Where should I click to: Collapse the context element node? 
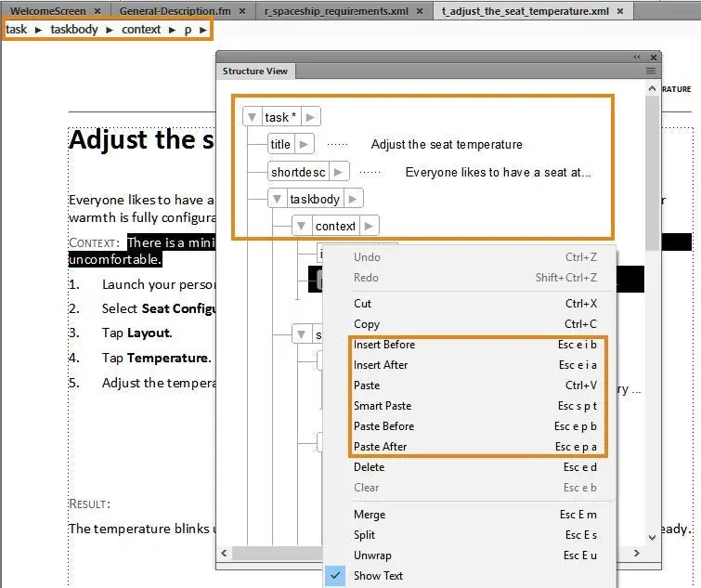coord(303,226)
